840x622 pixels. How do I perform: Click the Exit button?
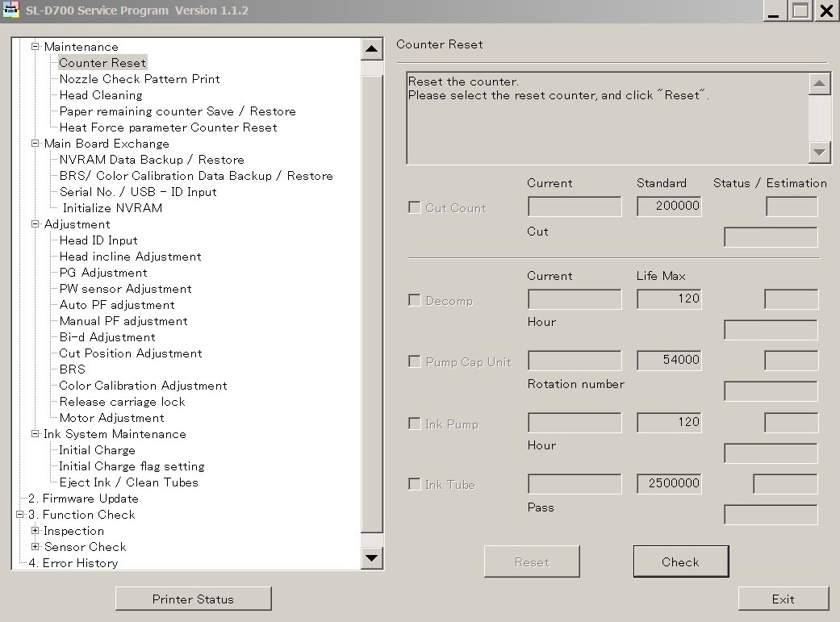pos(784,599)
